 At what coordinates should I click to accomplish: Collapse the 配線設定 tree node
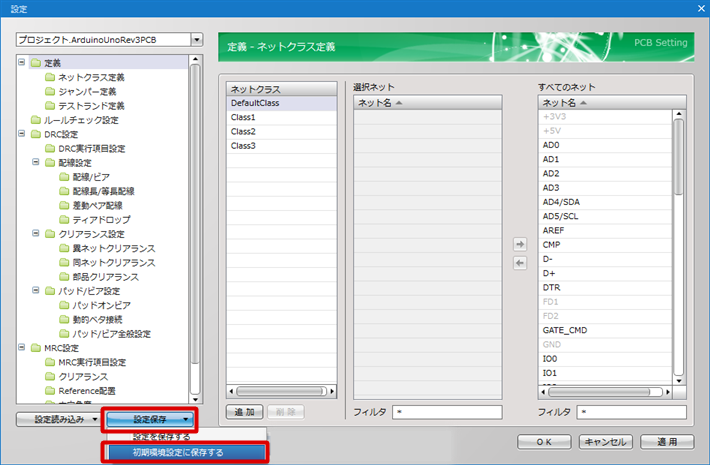36,162
